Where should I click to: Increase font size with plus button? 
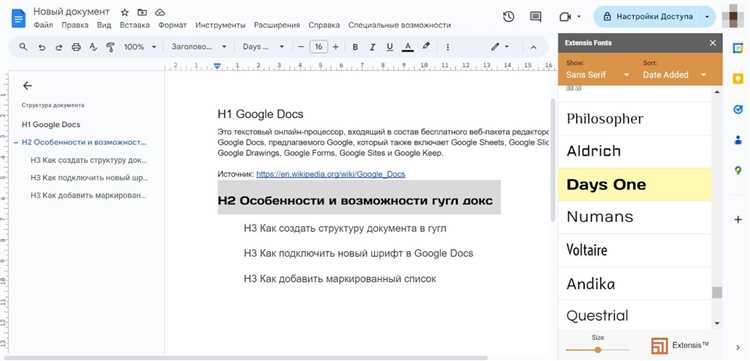pos(336,47)
